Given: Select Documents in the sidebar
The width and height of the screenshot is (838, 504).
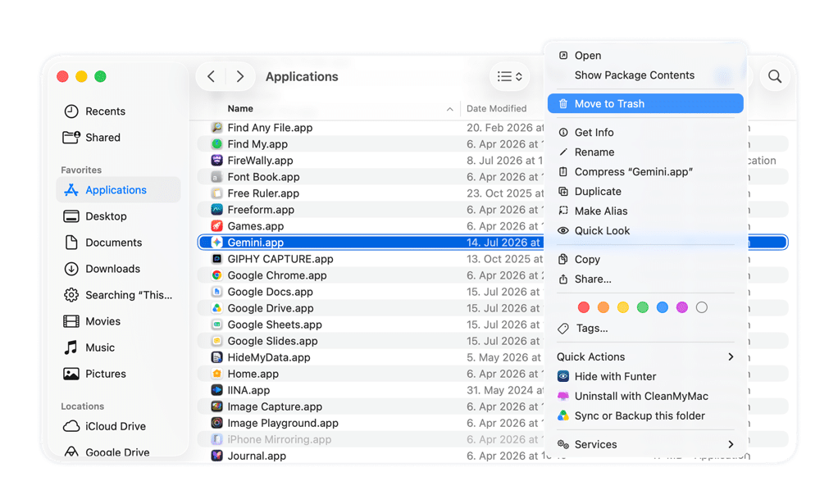Looking at the screenshot, I should tap(118, 243).
